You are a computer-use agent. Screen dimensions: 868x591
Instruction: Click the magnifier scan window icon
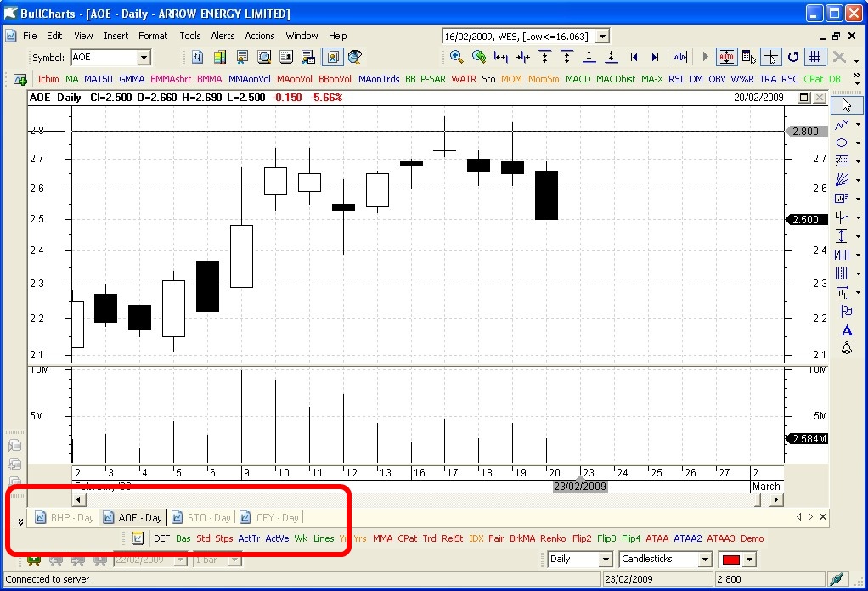pyautogui.click(x=265, y=56)
